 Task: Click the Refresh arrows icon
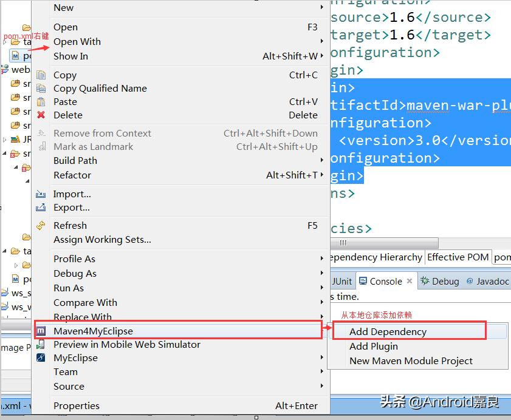click(x=41, y=225)
